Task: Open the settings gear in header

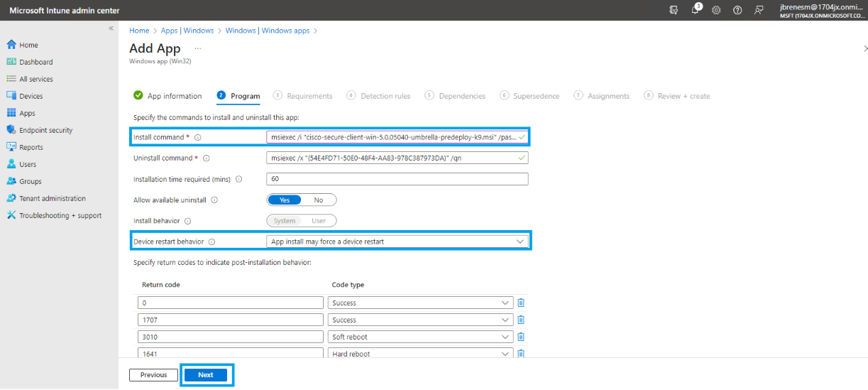Action: (x=716, y=10)
